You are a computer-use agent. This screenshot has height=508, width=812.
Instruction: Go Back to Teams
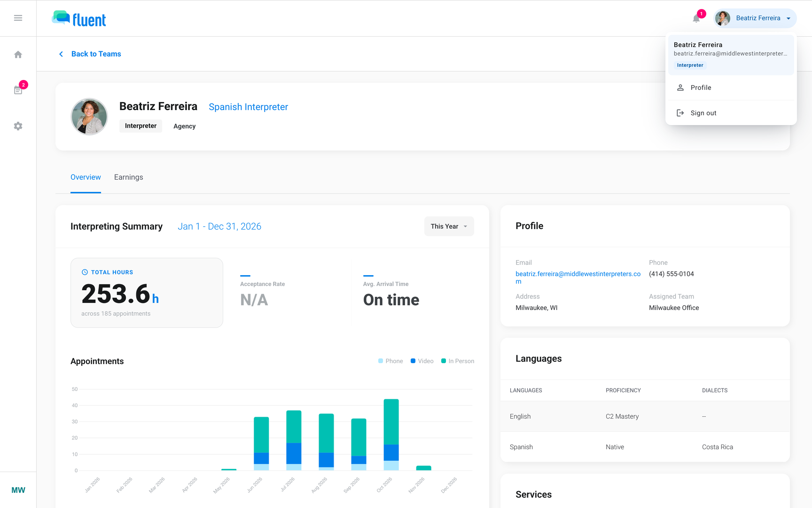tap(96, 54)
